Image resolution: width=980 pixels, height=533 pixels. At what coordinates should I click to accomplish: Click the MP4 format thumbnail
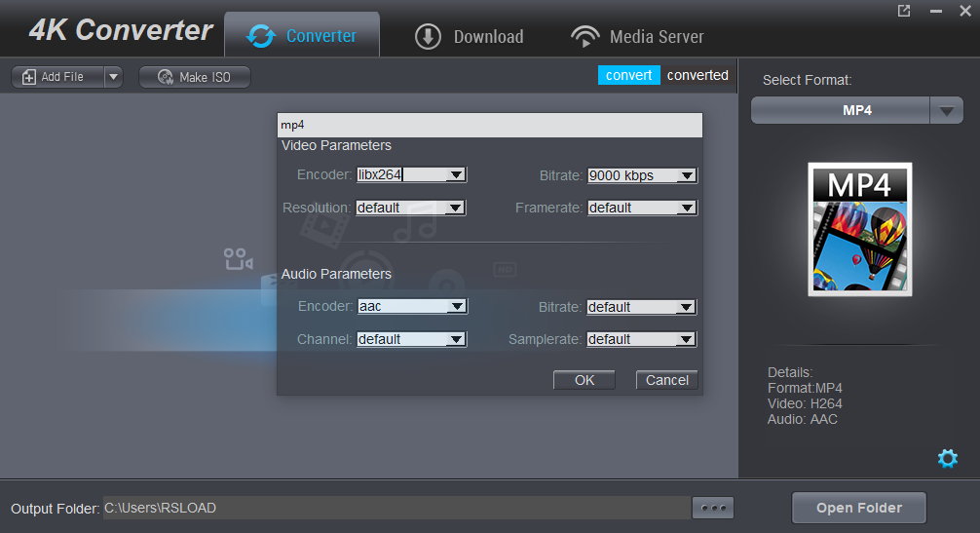pyautogui.click(x=860, y=229)
